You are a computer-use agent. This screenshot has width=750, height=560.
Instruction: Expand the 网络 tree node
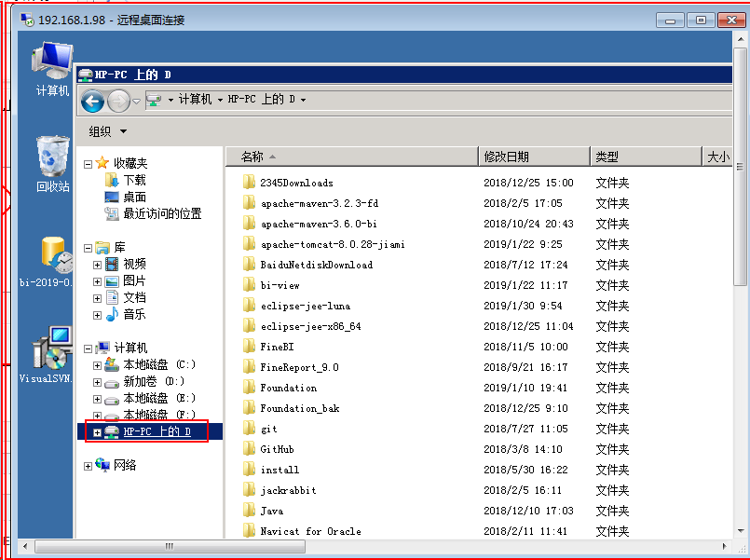coord(88,466)
